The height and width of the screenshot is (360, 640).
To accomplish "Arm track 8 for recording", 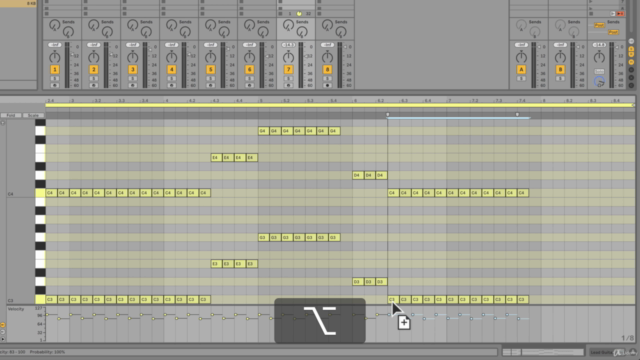I will pos(327,85).
